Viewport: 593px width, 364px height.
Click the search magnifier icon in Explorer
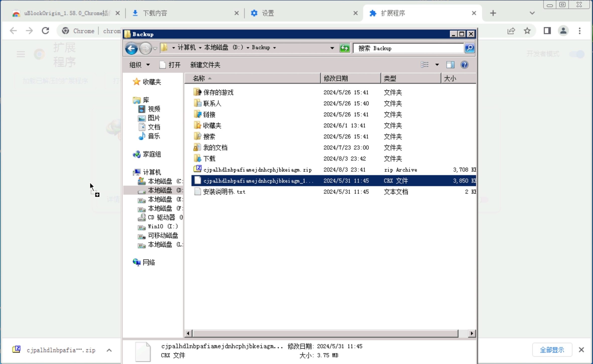tap(470, 48)
